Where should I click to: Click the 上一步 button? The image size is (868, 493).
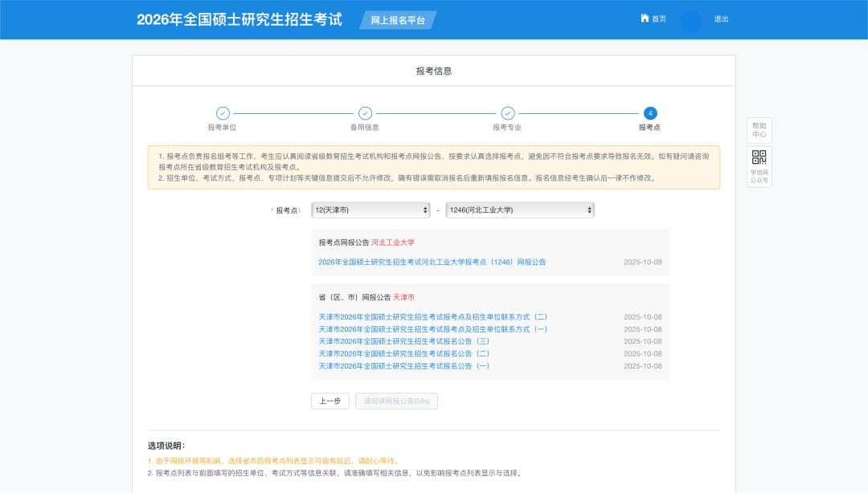click(330, 401)
